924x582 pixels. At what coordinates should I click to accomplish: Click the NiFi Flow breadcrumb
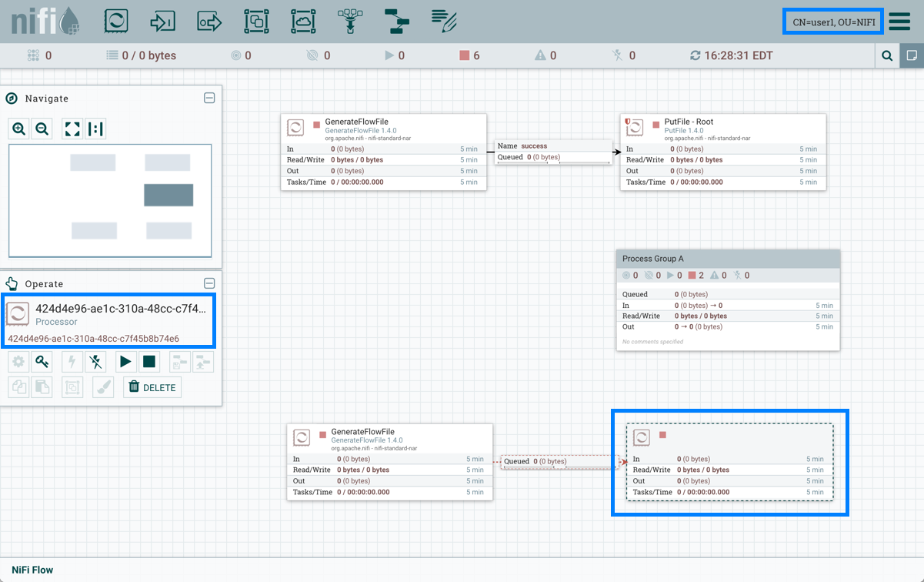pyautogui.click(x=32, y=570)
